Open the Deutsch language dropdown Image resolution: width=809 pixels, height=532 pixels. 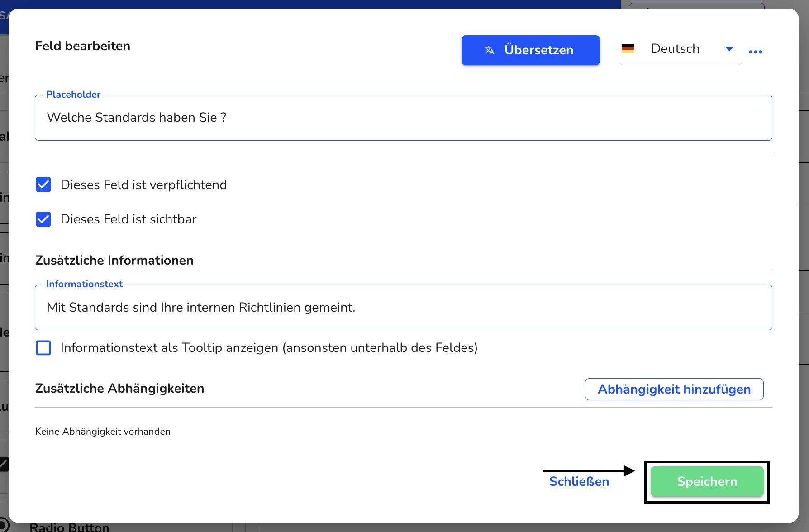tap(680, 49)
